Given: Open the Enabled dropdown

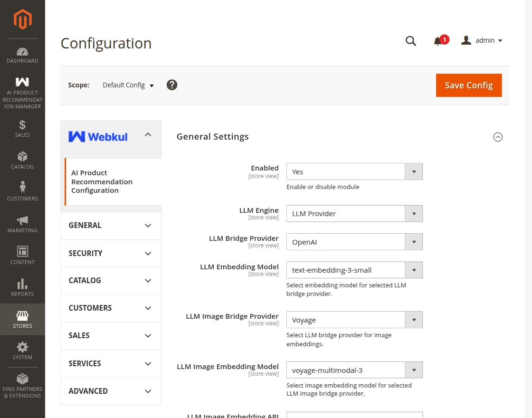Looking at the screenshot, I should 354,171.
